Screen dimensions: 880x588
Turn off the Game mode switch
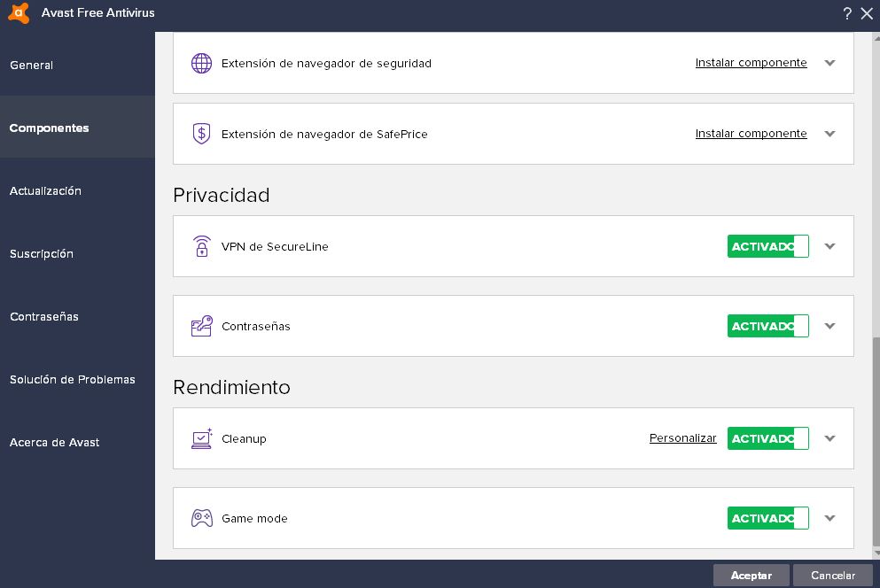[x=767, y=518]
